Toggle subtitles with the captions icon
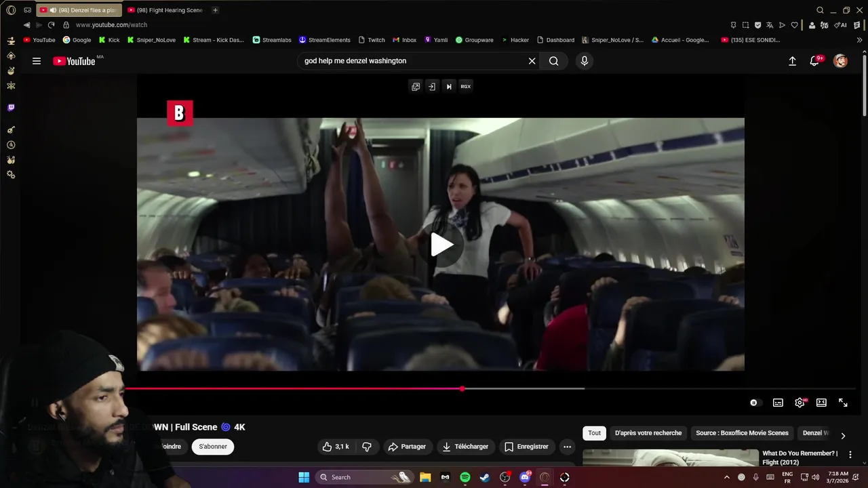This screenshot has height=488, width=868. [778, 403]
